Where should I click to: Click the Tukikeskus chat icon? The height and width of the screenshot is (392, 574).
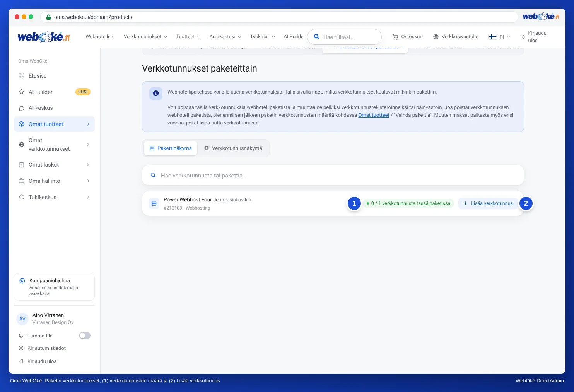(x=22, y=197)
